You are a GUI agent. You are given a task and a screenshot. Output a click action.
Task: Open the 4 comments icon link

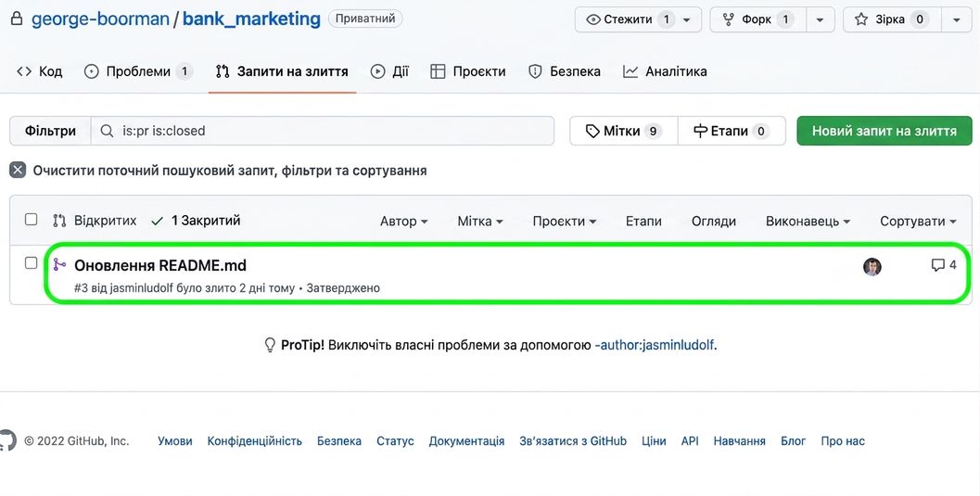click(944, 265)
